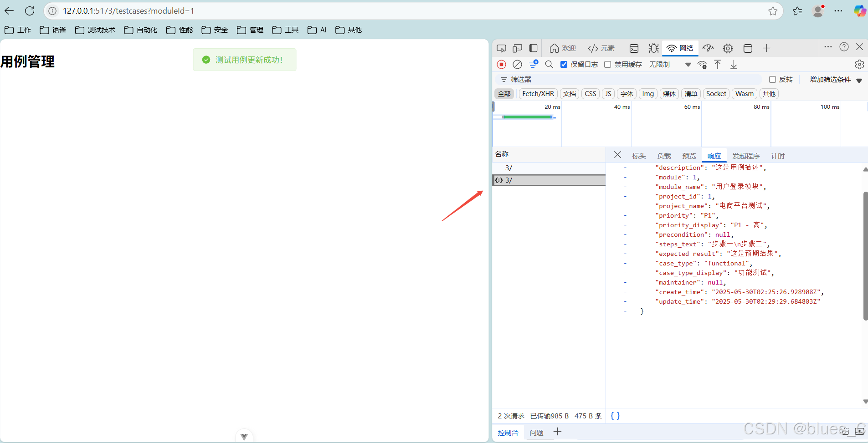
Task: Close the request details pane
Action: pyautogui.click(x=617, y=155)
